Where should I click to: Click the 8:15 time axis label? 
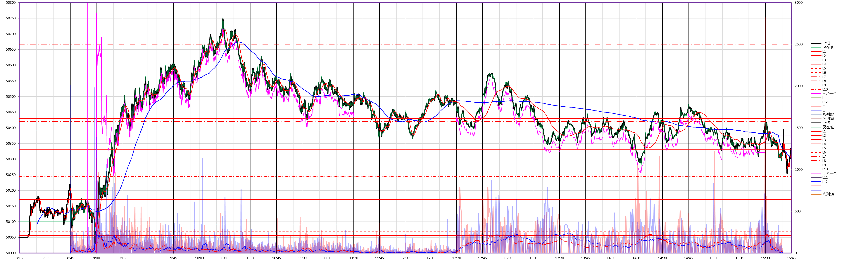pos(19,258)
